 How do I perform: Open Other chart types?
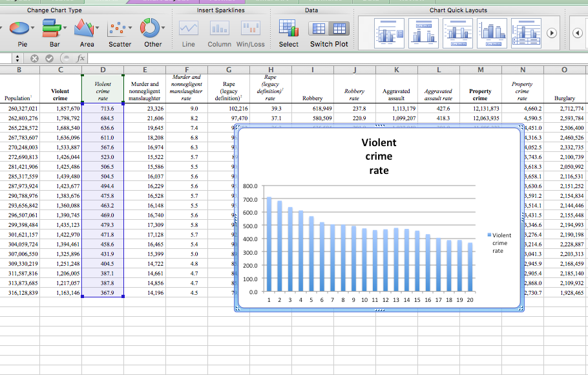click(152, 29)
